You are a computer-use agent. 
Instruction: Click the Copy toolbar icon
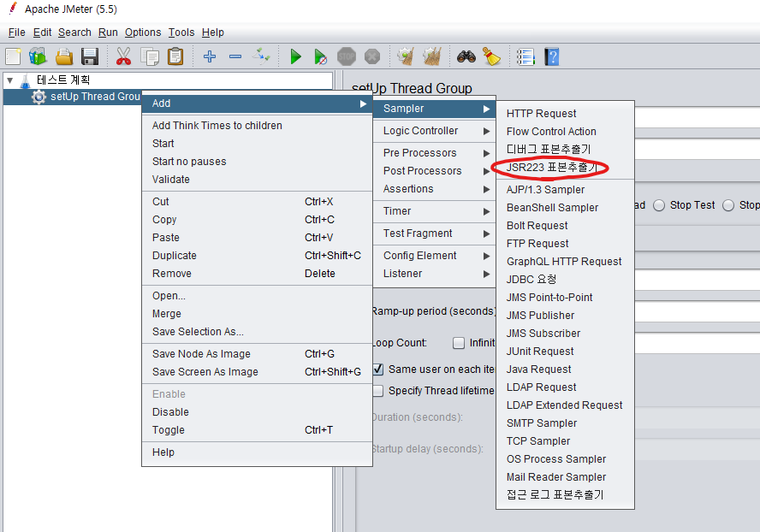(150, 56)
